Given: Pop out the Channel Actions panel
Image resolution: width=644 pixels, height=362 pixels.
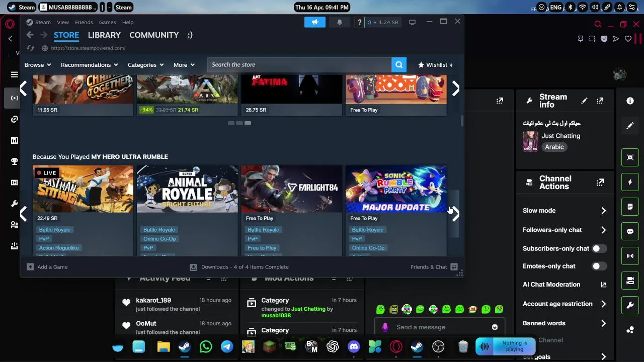Looking at the screenshot, I should pyautogui.click(x=600, y=183).
